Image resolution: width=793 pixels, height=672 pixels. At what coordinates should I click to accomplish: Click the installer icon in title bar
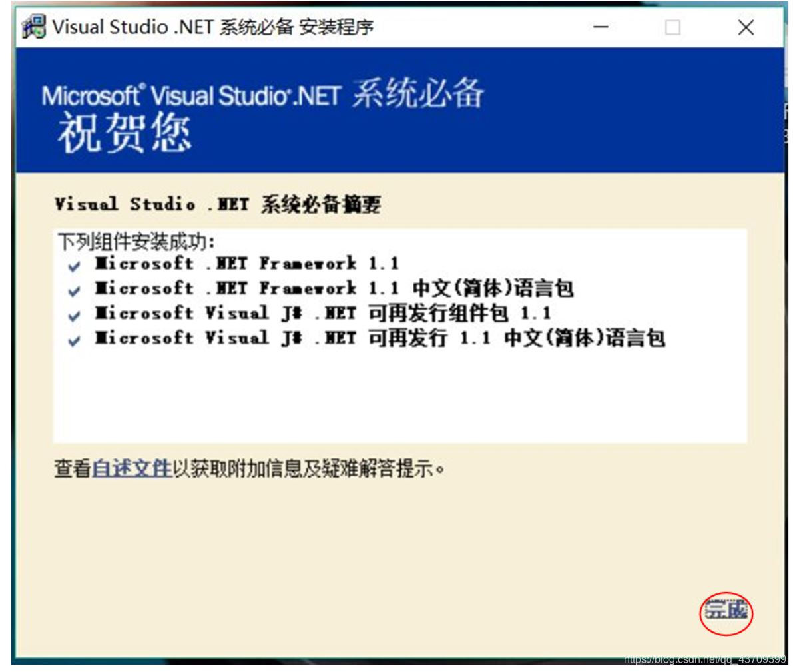point(34,27)
